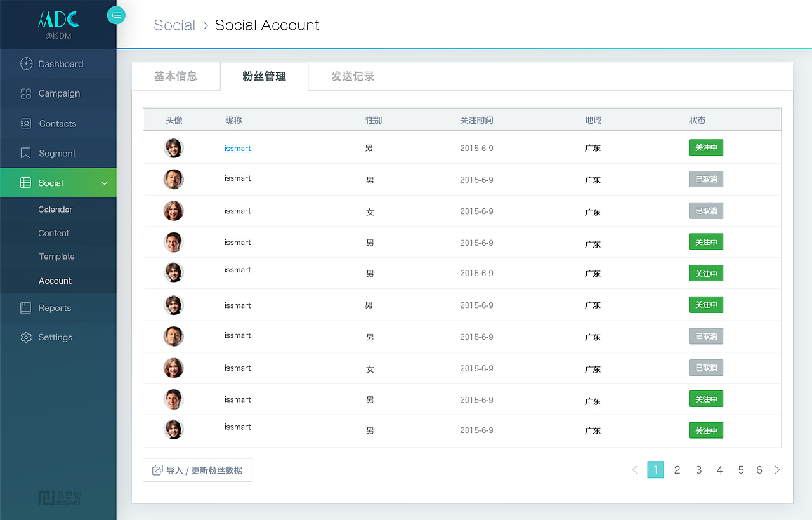Click the Social table icon

(x=26, y=183)
